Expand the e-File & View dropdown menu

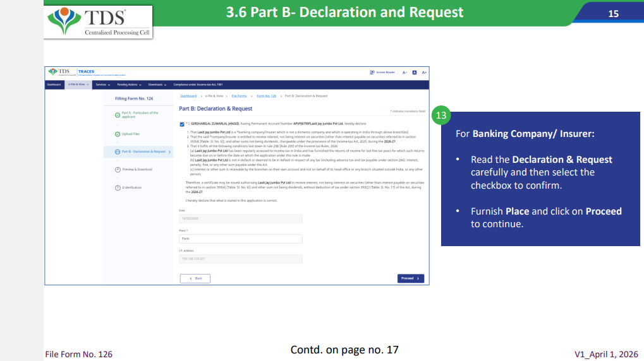click(78, 84)
